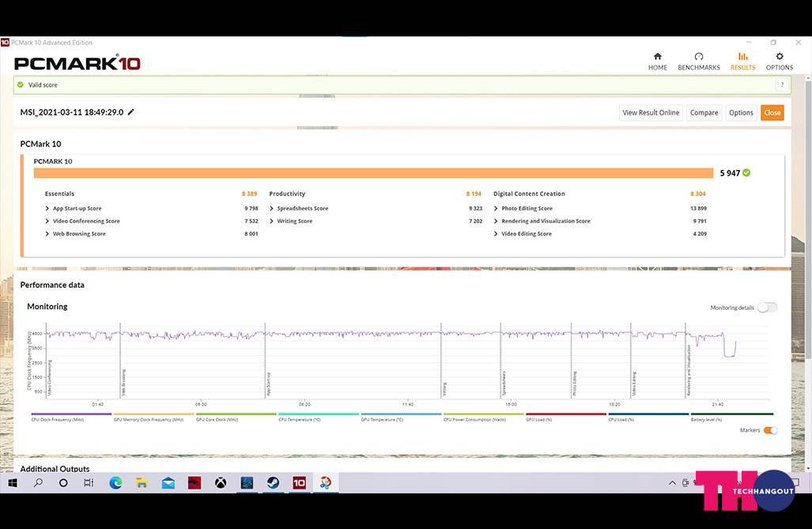Screen dimensions: 812x529
Task: Close the result with the orange Close button
Action: (772, 112)
